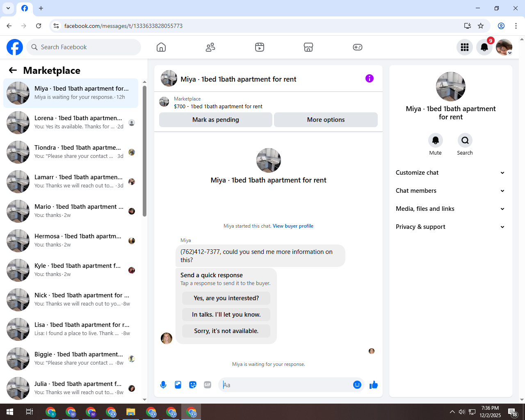This screenshot has height=420, width=525.
Task: Click the browser address bar URL
Action: (x=123, y=26)
